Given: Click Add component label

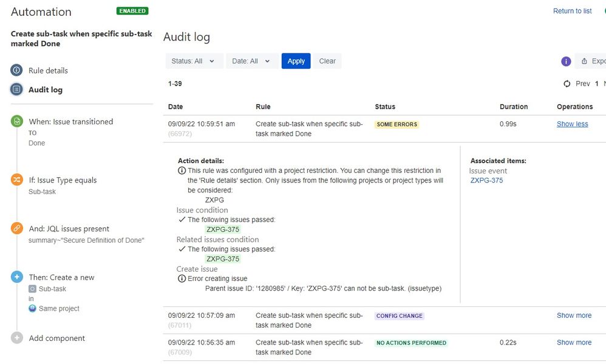Looking at the screenshot, I should [57, 338].
